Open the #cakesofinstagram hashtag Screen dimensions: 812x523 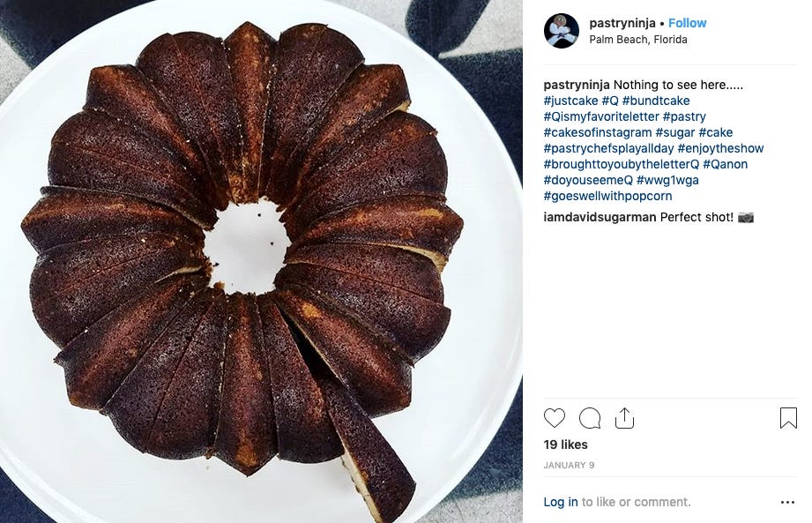point(598,132)
